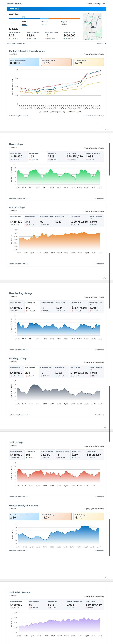Screen dimensions: 113x644
Task: Toggle the Arkansas series in the legend
Action: [71, 112]
